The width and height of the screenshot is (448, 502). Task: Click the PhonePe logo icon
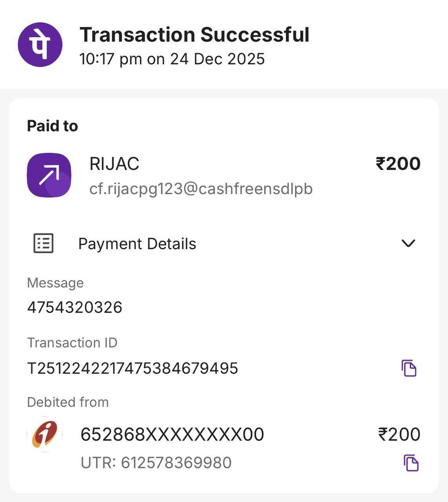point(40,44)
